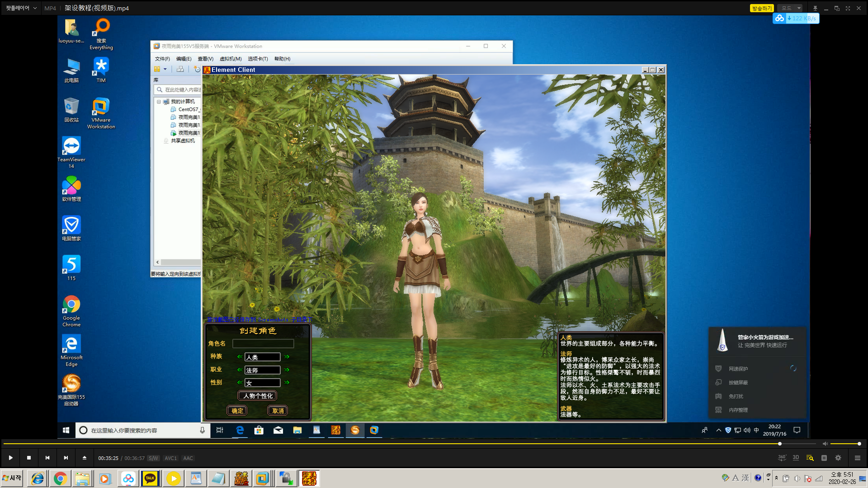Skip to next track button
868x488 pixels.
[x=66, y=458]
